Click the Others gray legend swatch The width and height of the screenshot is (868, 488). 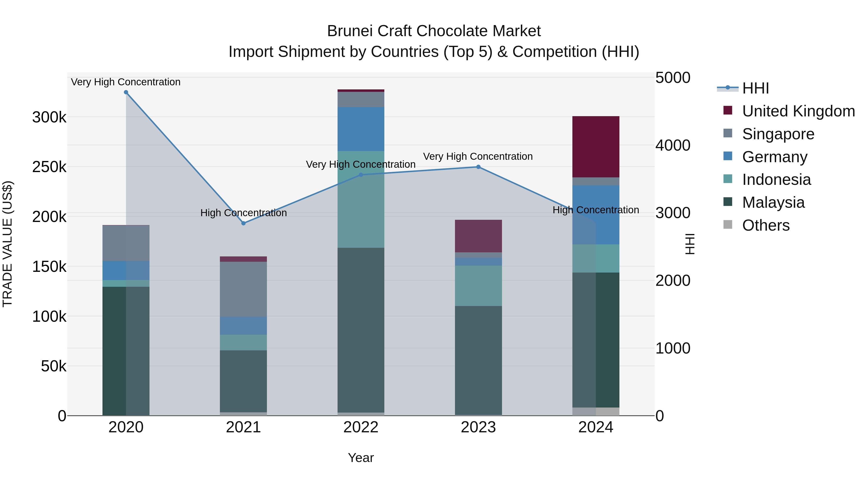tap(728, 224)
